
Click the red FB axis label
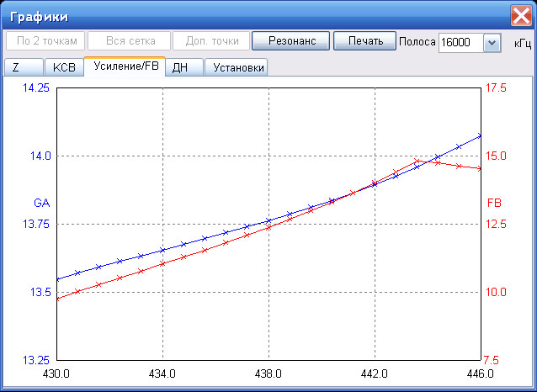[494, 203]
